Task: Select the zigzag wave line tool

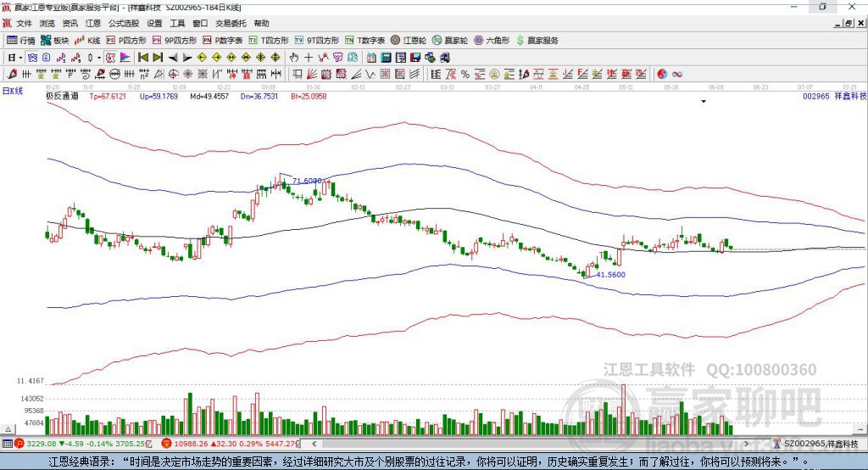Action: point(370,75)
